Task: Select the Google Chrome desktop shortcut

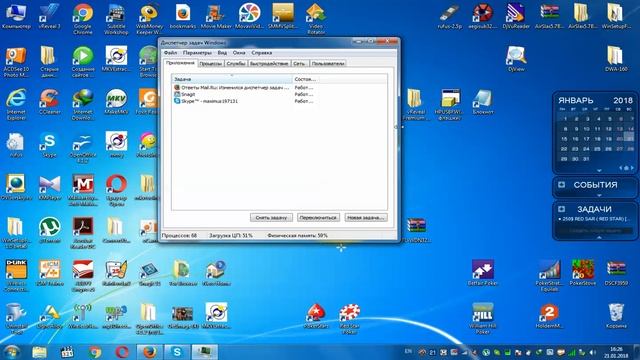Action: [83, 18]
